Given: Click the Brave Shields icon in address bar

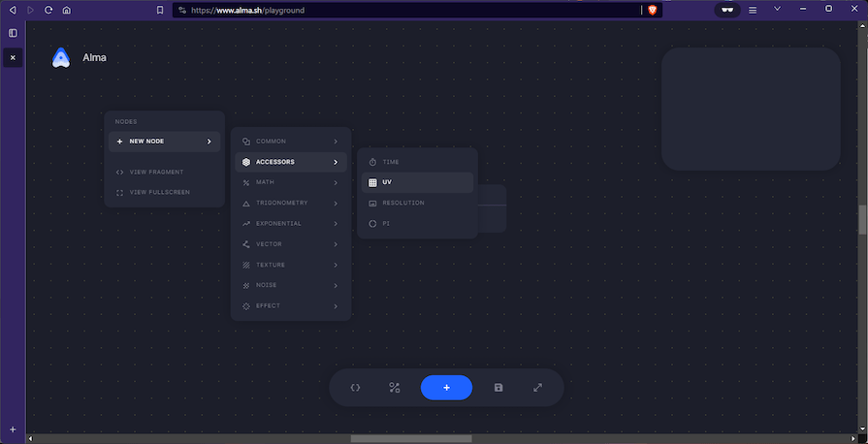Looking at the screenshot, I should click(x=653, y=10).
